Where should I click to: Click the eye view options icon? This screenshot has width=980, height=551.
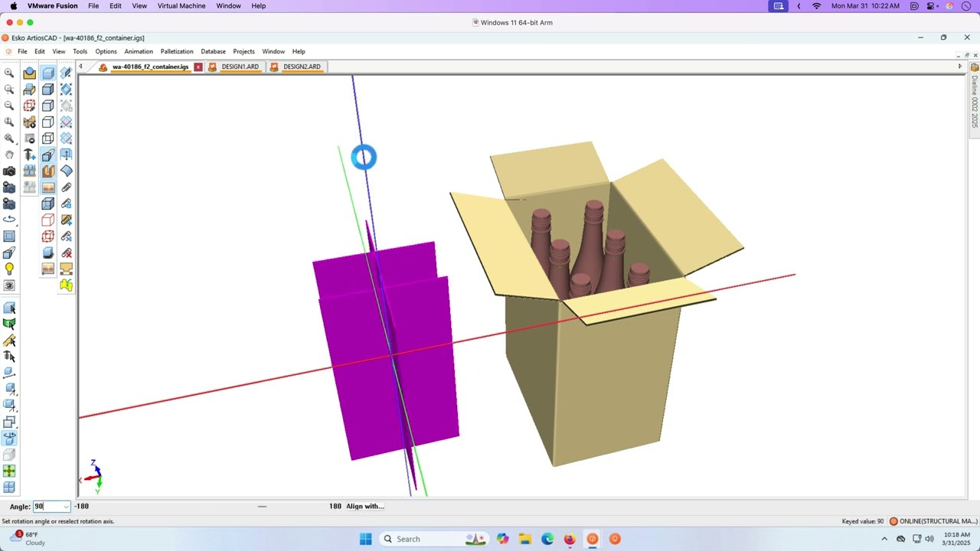[x=9, y=285]
